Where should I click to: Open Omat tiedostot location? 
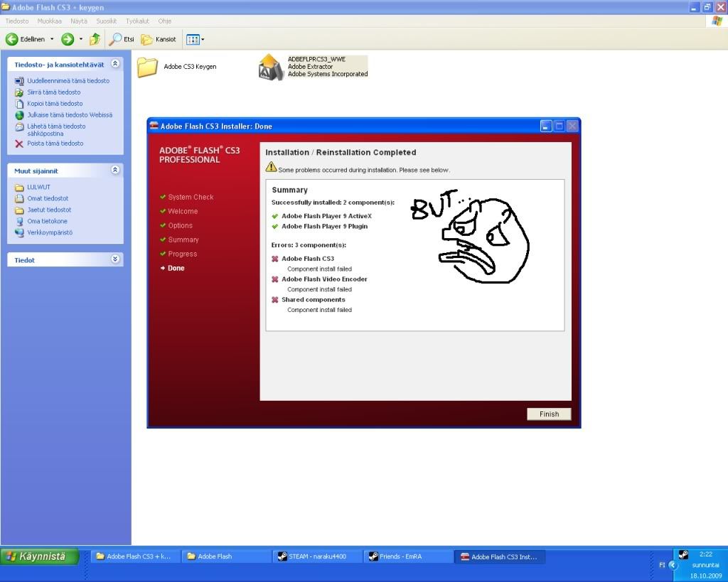(x=48, y=198)
